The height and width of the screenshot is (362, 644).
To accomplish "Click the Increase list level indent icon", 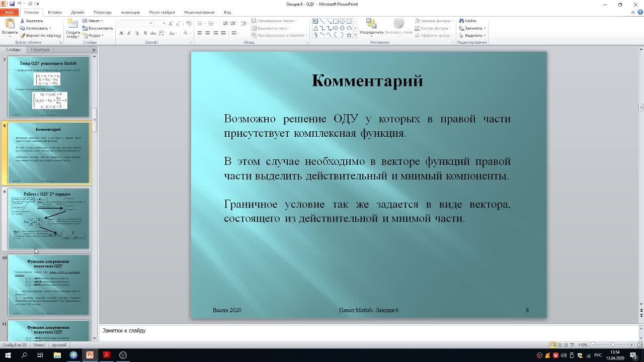I will (233, 24).
